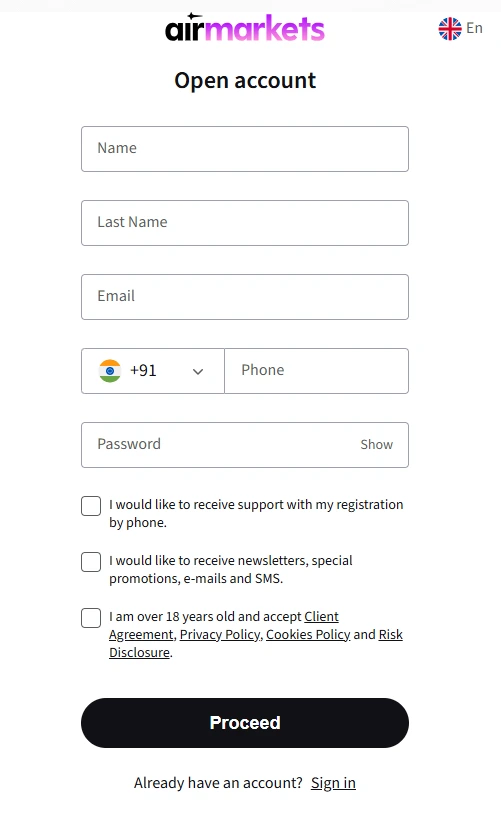Click the Proceed button
Screen dimensions: 501x813
tap(245, 723)
